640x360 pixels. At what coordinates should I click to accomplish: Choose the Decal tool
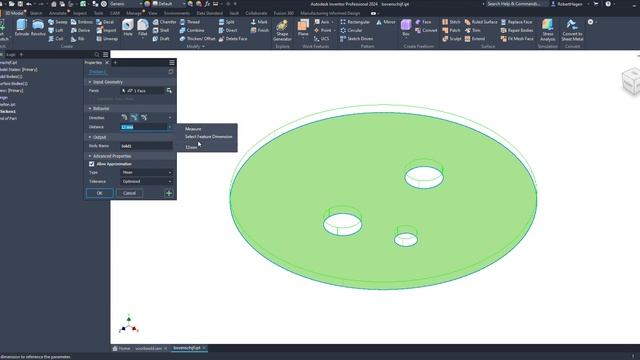[x=105, y=22]
